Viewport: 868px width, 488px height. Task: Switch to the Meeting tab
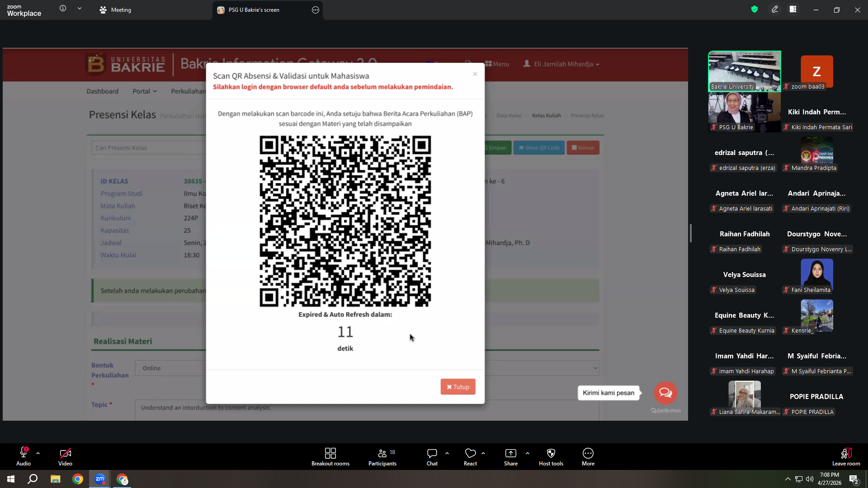point(116,10)
